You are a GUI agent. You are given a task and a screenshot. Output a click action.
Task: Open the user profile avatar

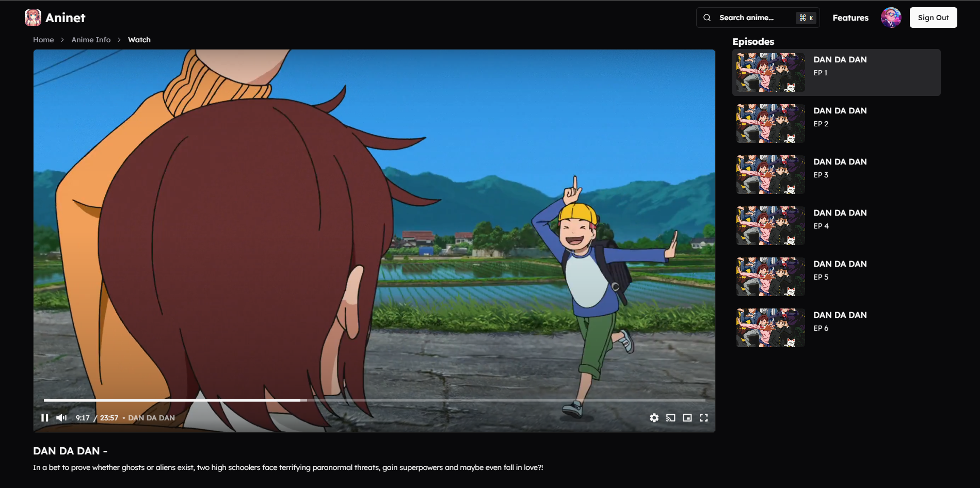click(891, 18)
